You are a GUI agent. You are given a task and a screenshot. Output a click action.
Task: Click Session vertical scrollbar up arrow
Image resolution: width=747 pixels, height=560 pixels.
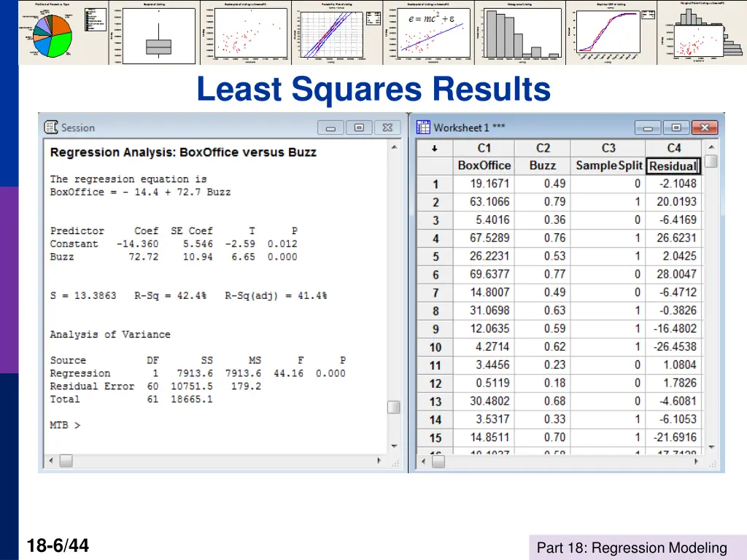tap(394, 147)
